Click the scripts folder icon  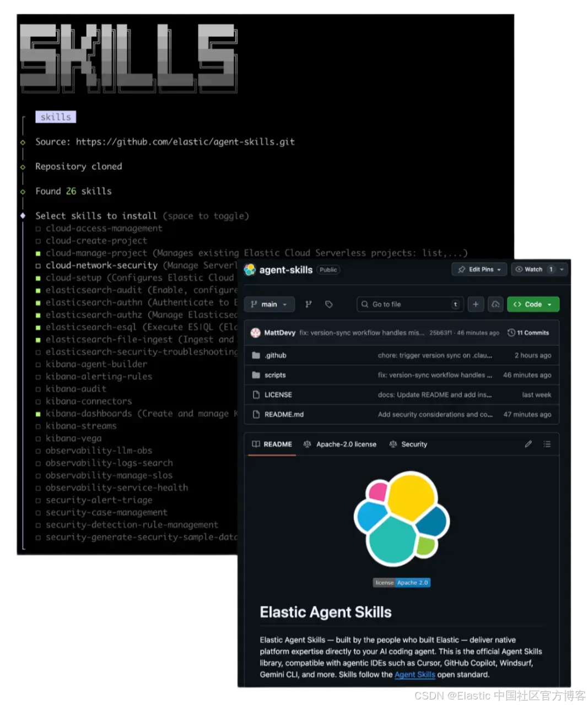pos(256,375)
